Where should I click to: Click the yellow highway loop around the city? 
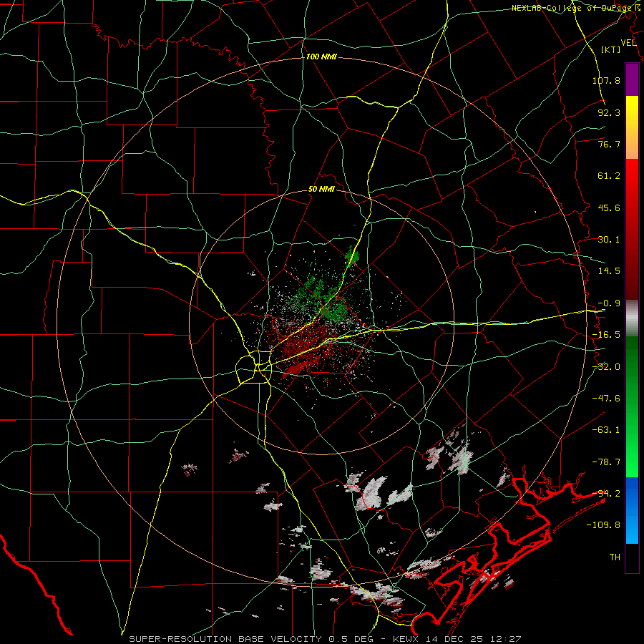point(255,367)
